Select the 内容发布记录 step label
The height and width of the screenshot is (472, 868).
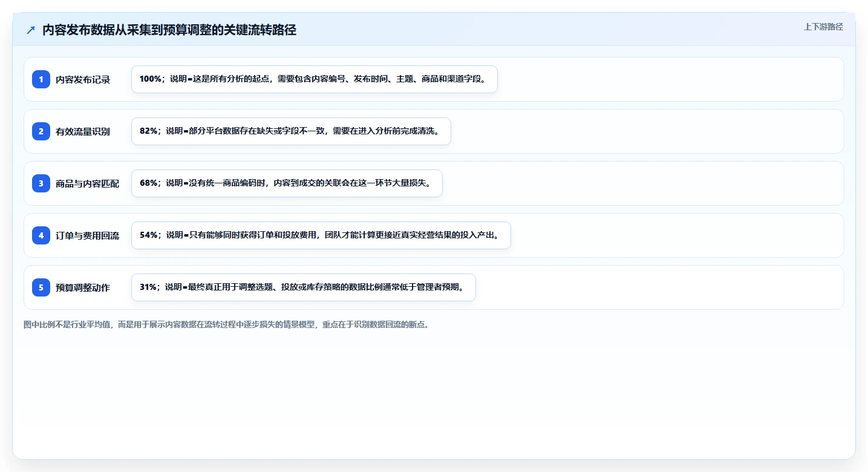[83, 79]
